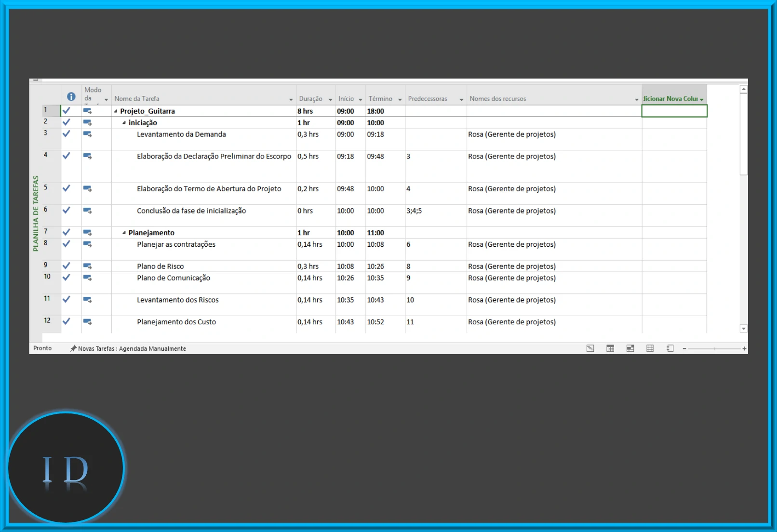Click the task name Levantamento da Demanda

181,134
